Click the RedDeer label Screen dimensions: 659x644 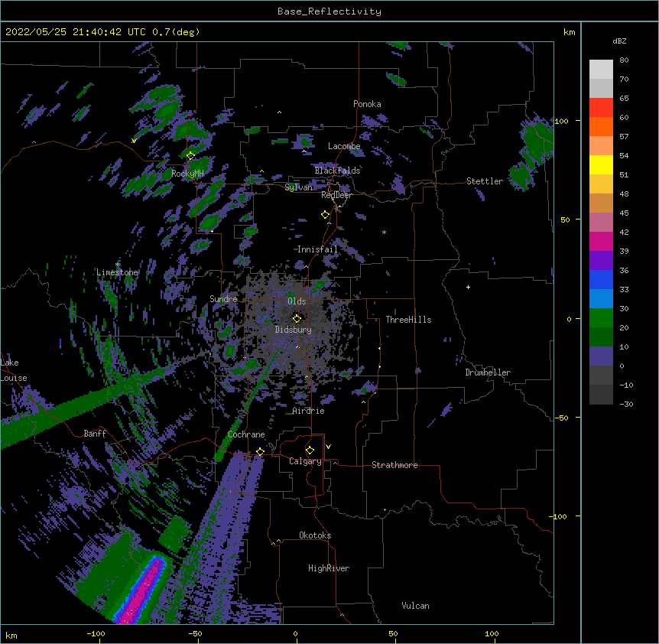pos(336,195)
